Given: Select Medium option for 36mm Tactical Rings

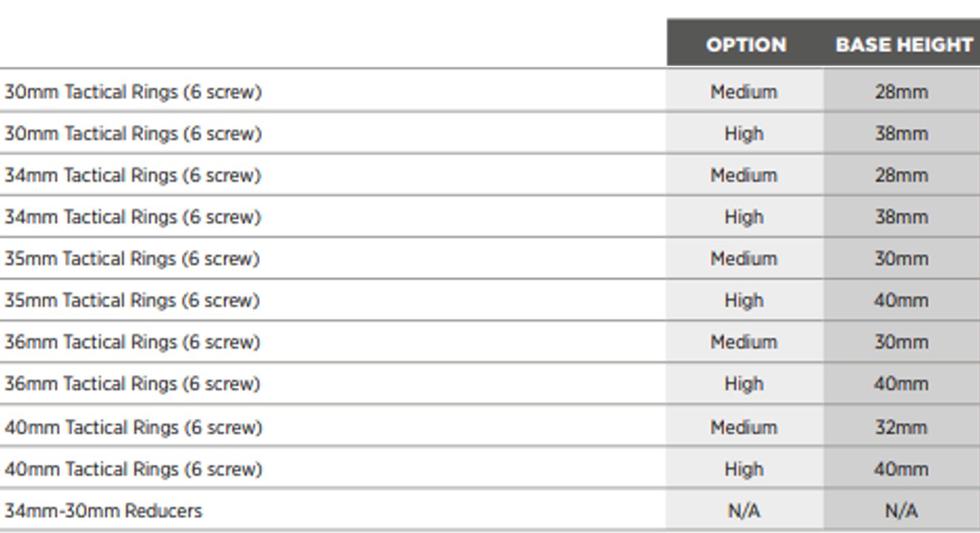Looking at the screenshot, I should point(744,342).
